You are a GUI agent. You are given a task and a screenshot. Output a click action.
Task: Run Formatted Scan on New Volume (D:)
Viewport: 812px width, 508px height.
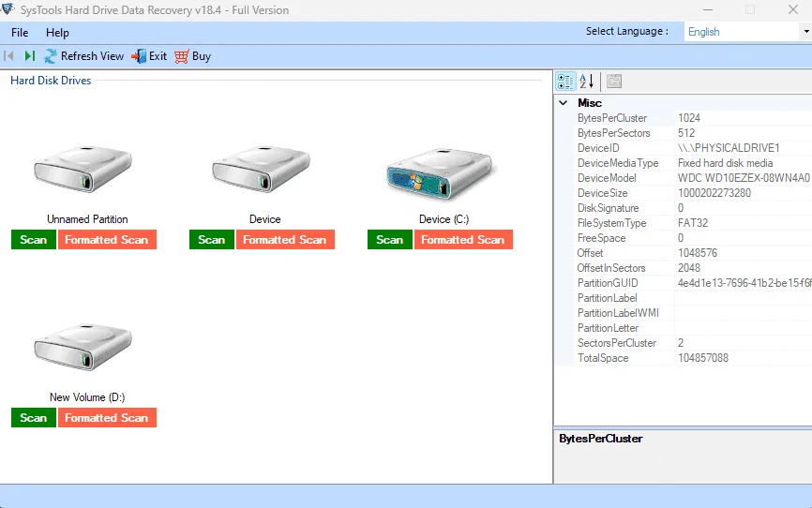[x=107, y=418]
